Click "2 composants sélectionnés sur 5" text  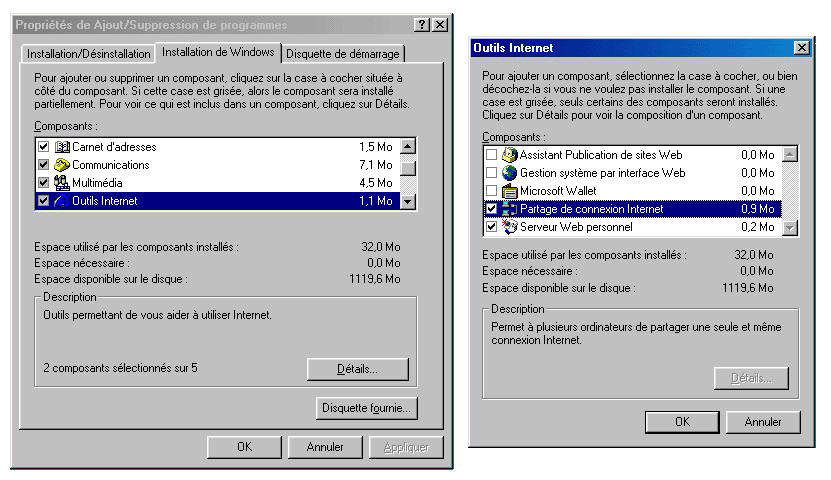[x=120, y=368]
